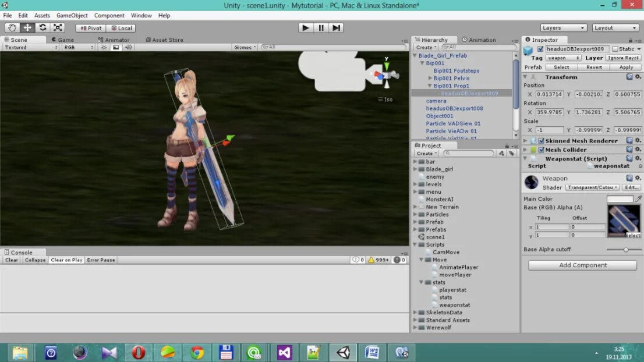Collapse the Bip001 Prop1 hierarchy node

pos(430,86)
